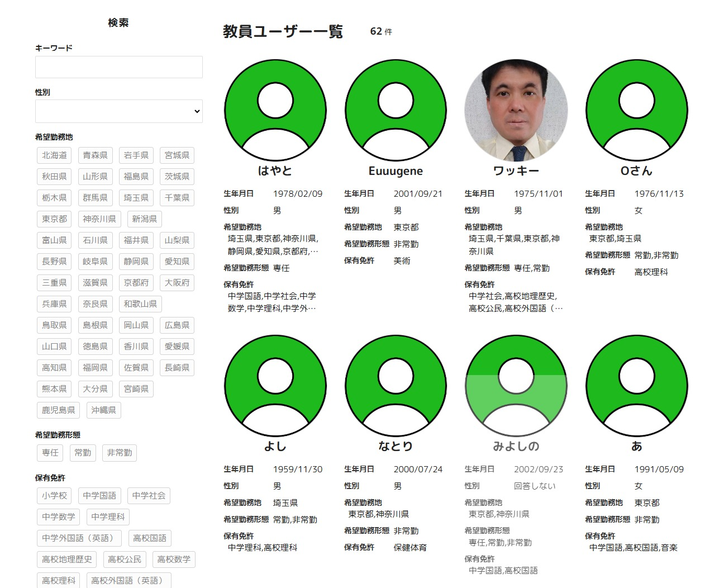Image resolution: width=724 pixels, height=588 pixels.
Task: Toggle the 新潟県 location filter
Action: [145, 219]
